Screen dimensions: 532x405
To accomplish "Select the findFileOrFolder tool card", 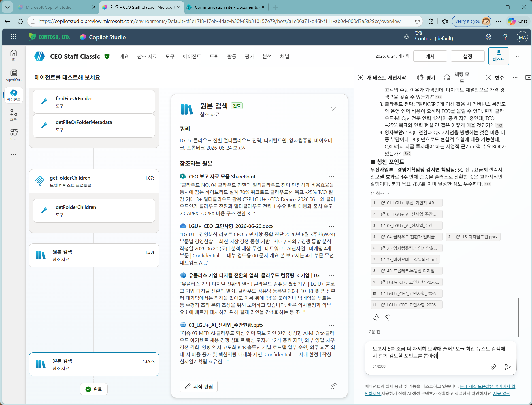I will click(x=94, y=102).
